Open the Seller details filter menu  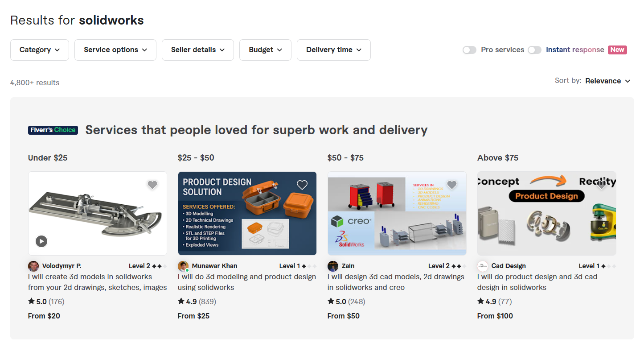[198, 50]
